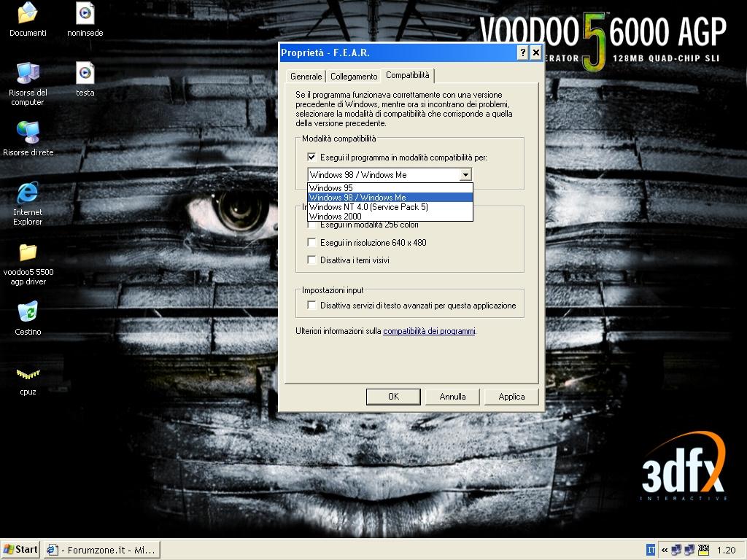Click the help question mark button
747x560 pixels.
pyautogui.click(x=522, y=52)
